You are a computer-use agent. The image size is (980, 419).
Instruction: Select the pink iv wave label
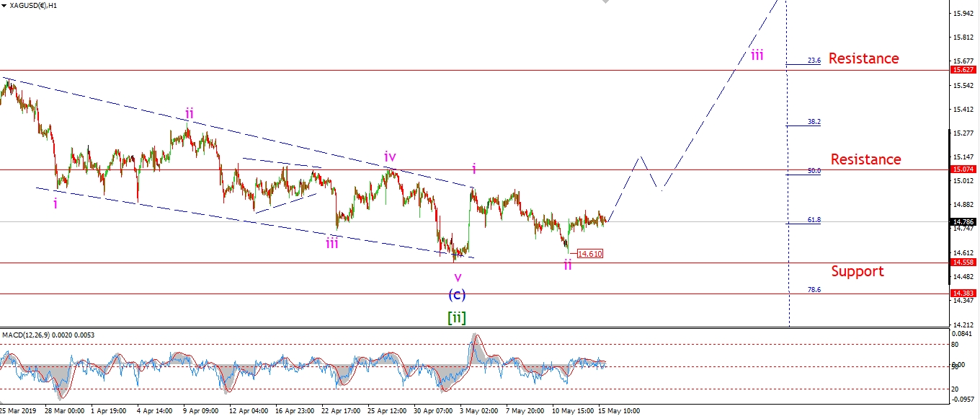click(x=390, y=156)
